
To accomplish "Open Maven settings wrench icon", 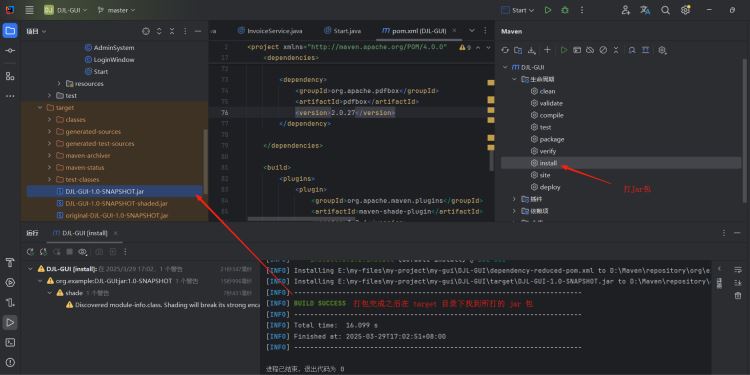I will (662, 50).
